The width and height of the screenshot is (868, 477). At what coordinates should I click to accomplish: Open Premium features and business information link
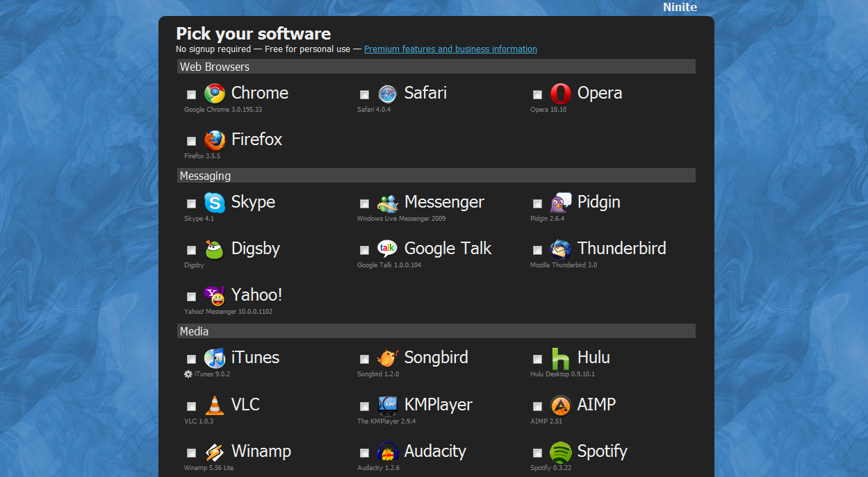(450, 49)
